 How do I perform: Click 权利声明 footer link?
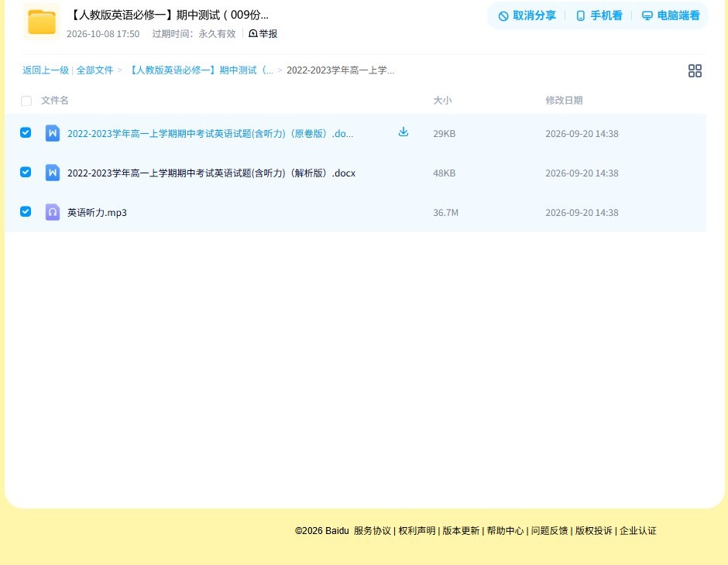(417, 531)
